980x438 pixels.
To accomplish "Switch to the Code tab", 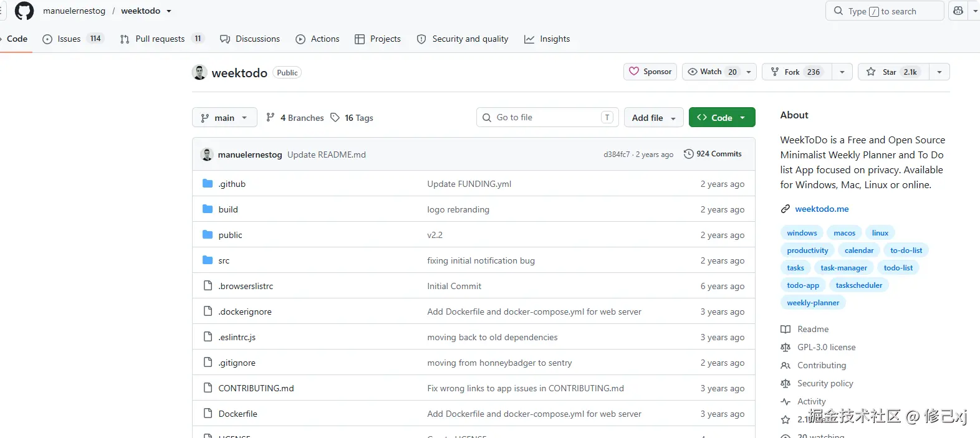I will (x=17, y=39).
